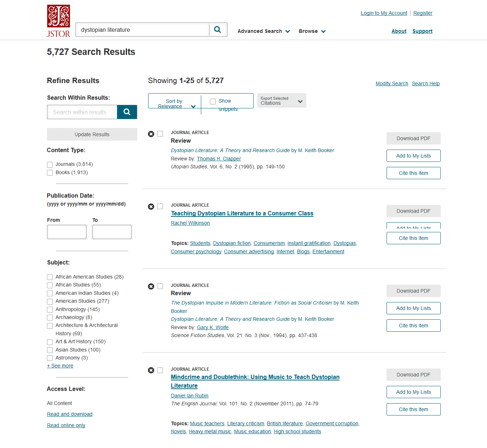
Task: Click reviewer Gary K. Wolfe
Action: [213, 327]
